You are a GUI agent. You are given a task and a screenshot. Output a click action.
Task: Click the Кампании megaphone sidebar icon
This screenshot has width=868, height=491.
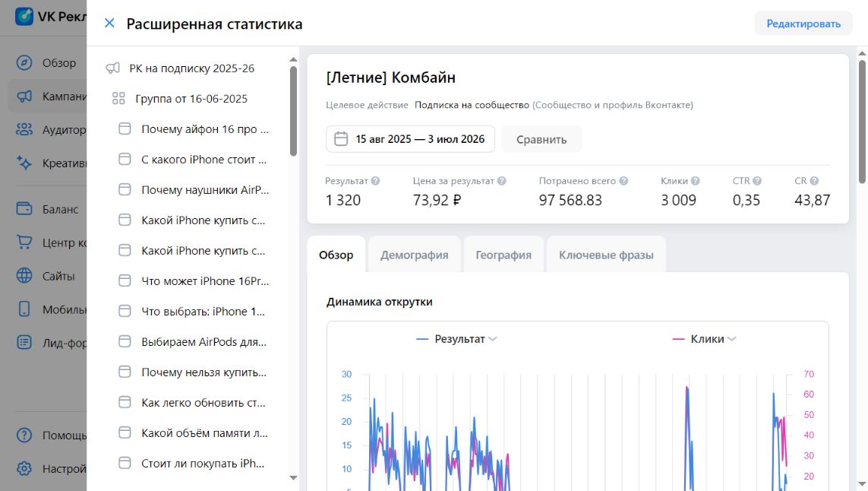[24, 97]
